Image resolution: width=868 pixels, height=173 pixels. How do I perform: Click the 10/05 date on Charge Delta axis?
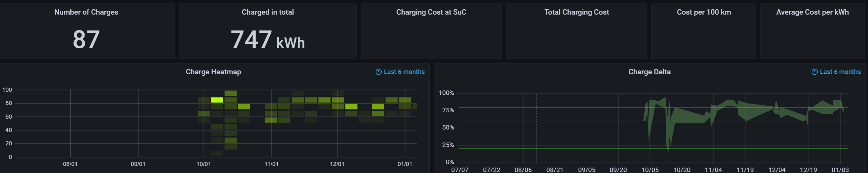[650, 170]
